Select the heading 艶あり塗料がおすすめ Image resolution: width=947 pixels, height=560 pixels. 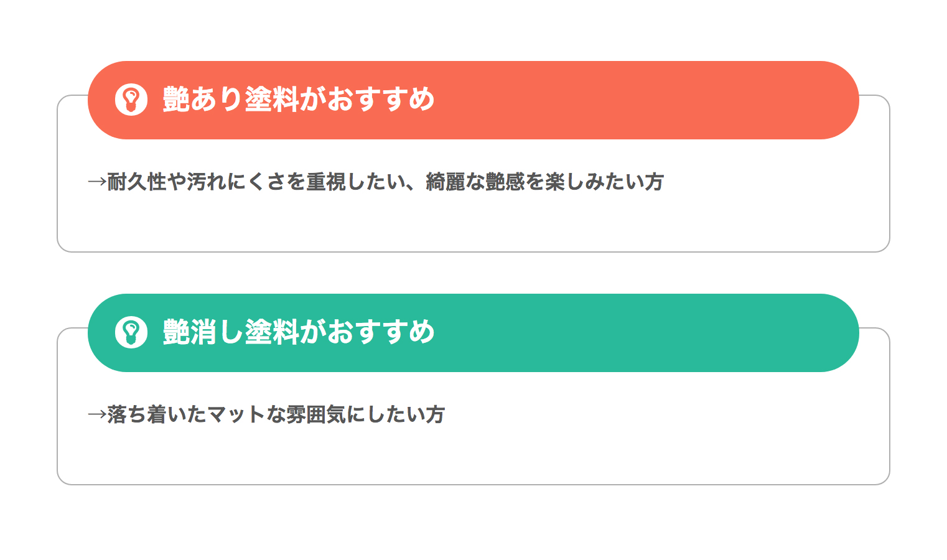299,100
